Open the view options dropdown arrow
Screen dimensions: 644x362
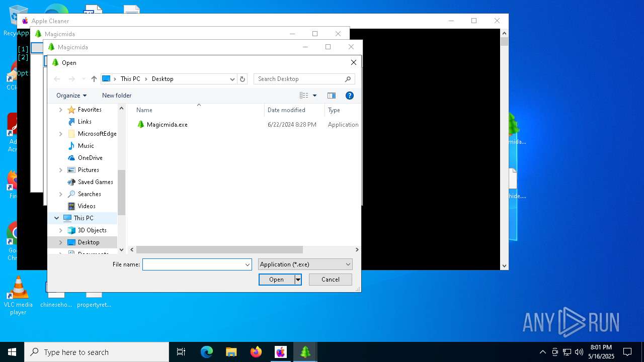click(x=315, y=96)
